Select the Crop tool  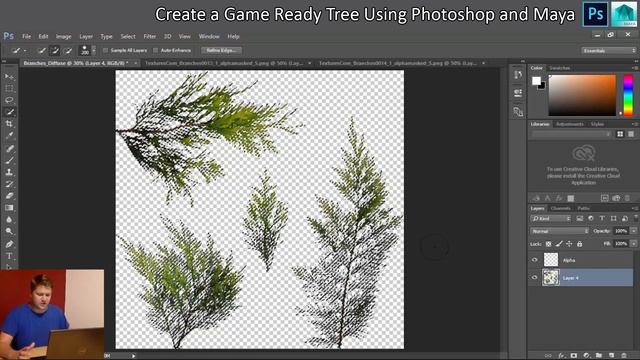pyautogui.click(x=9, y=124)
